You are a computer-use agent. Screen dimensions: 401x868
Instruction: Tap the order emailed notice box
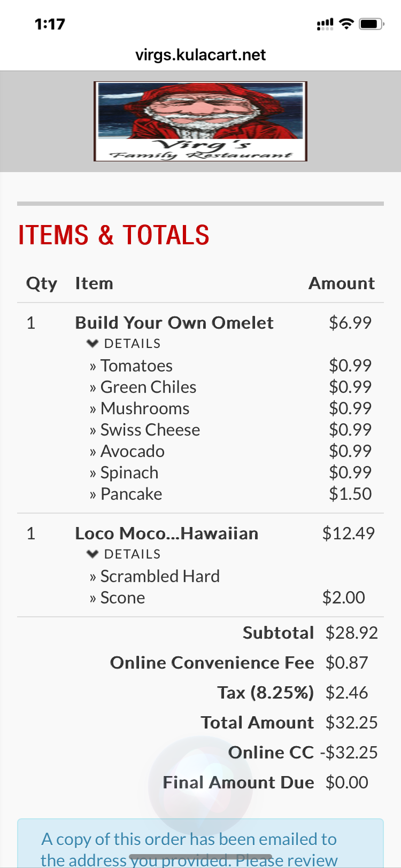[x=200, y=847]
